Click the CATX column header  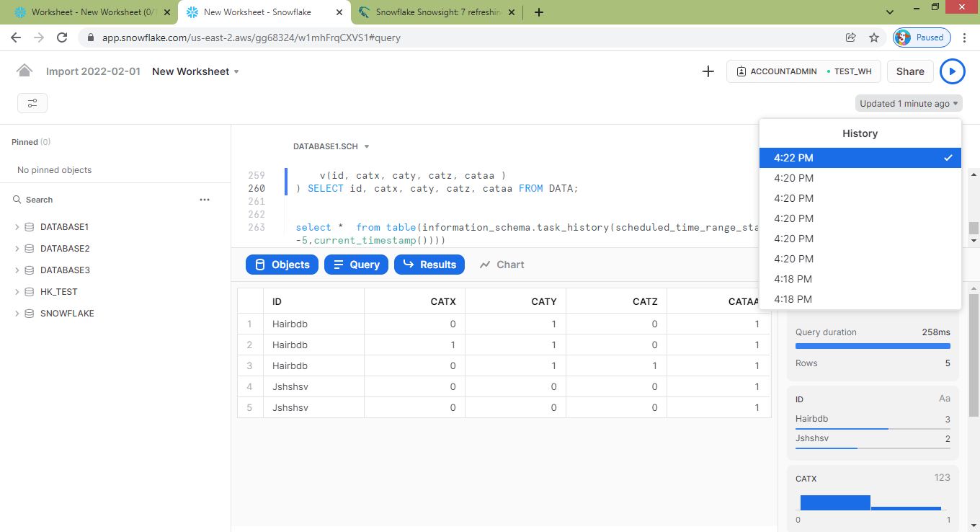click(414, 301)
